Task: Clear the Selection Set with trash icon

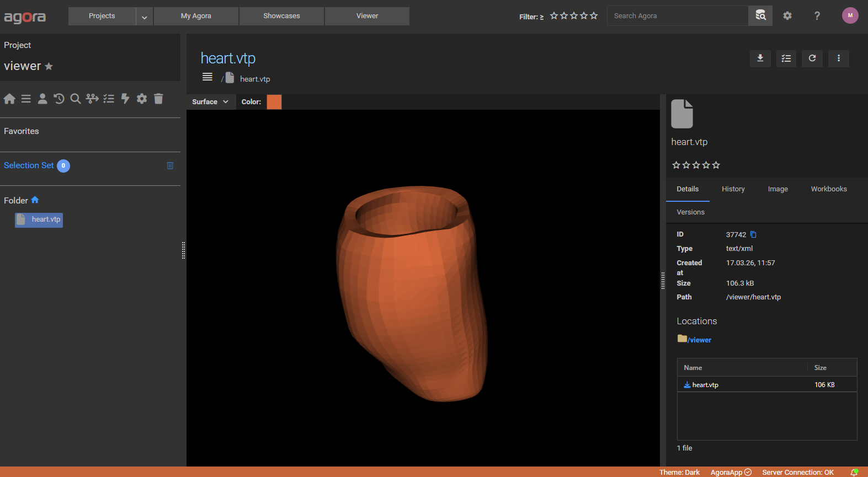Action: tap(170, 166)
